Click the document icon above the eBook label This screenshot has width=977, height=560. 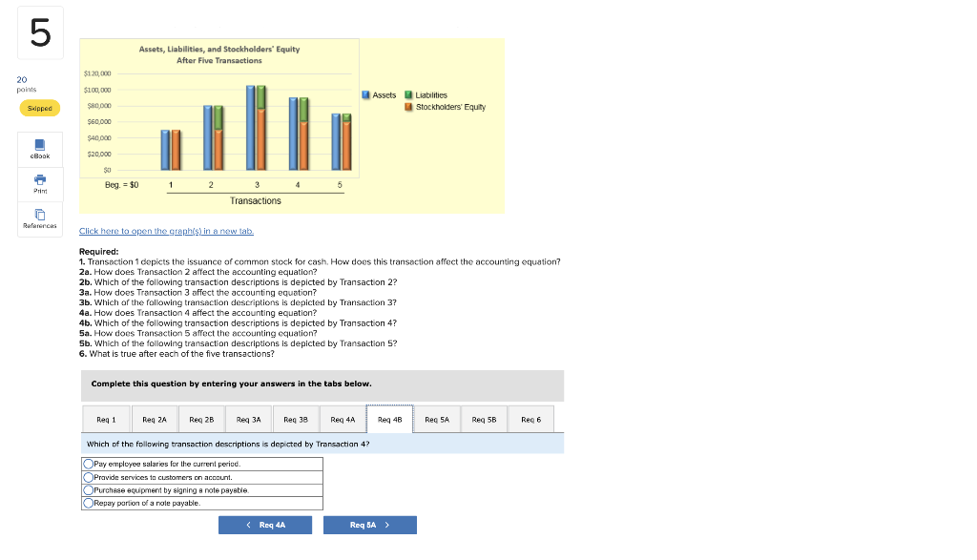[39, 144]
